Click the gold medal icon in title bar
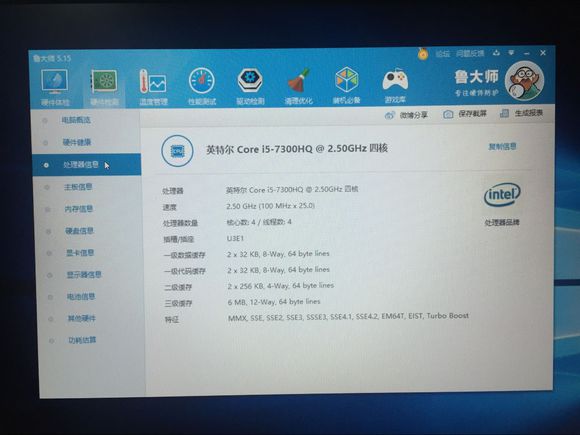Image resolution: width=580 pixels, height=435 pixels. pos(423,54)
